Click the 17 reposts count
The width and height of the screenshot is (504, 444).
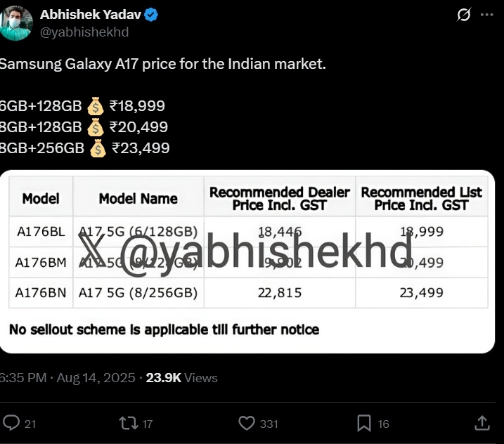tap(147, 424)
